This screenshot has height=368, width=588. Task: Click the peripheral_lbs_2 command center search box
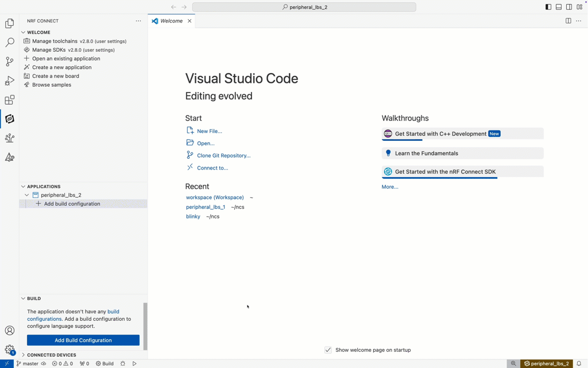point(304,7)
